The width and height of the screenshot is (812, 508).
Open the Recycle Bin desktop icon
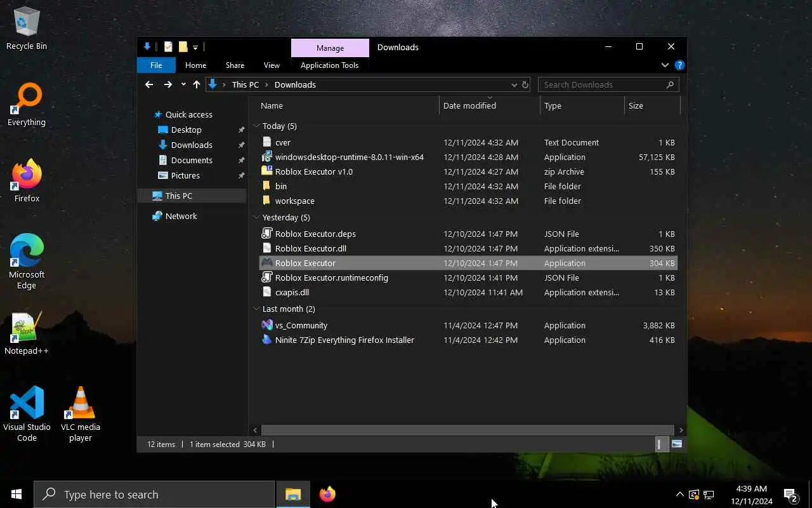pyautogui.click(x=27, y=29)
